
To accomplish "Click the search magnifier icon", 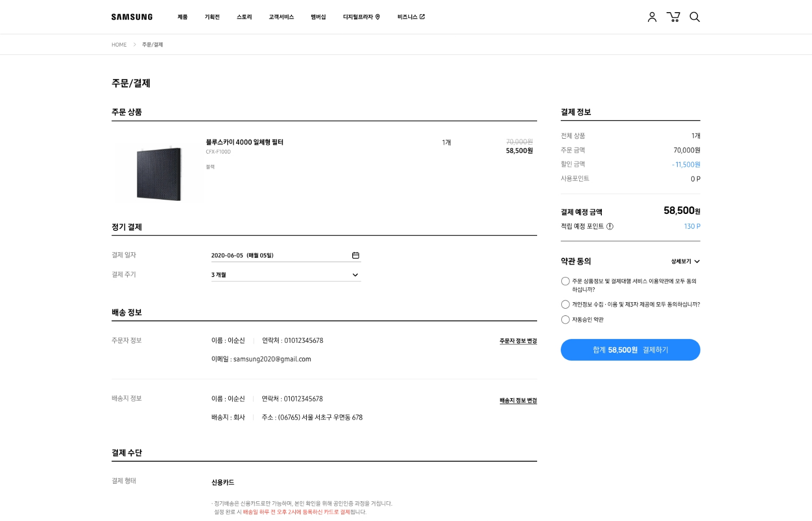I will coord(695,17).
